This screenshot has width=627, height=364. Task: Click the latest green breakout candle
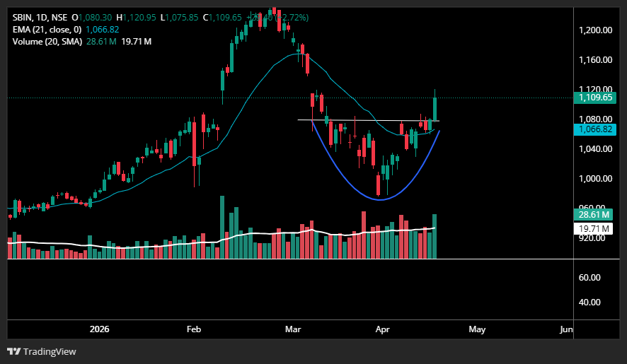coord(435,108)
